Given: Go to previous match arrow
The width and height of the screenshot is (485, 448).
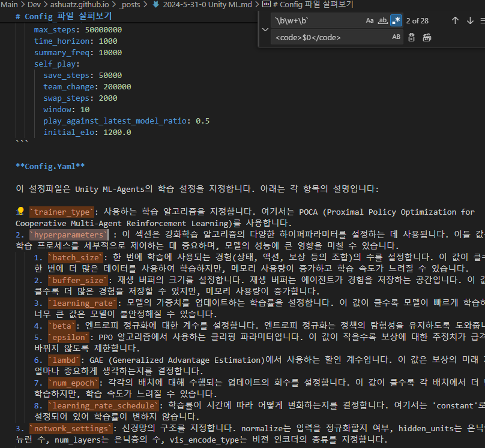Looking at the screenshot, I should [x=455, y=20].
